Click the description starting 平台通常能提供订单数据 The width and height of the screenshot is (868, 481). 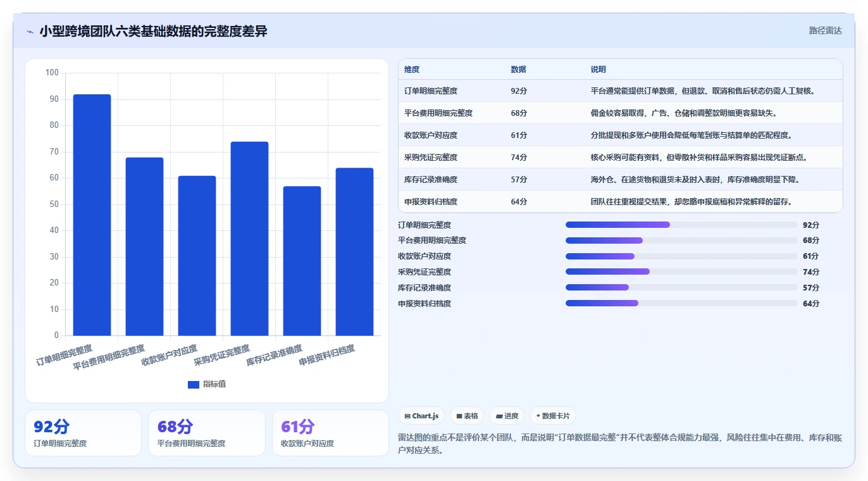point(703,91)
